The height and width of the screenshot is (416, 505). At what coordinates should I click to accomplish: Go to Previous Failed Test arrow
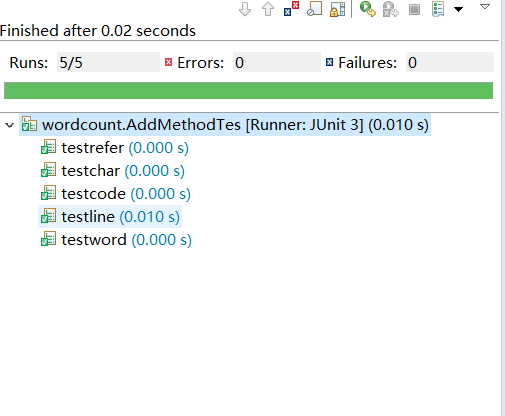tap(268, 9)
